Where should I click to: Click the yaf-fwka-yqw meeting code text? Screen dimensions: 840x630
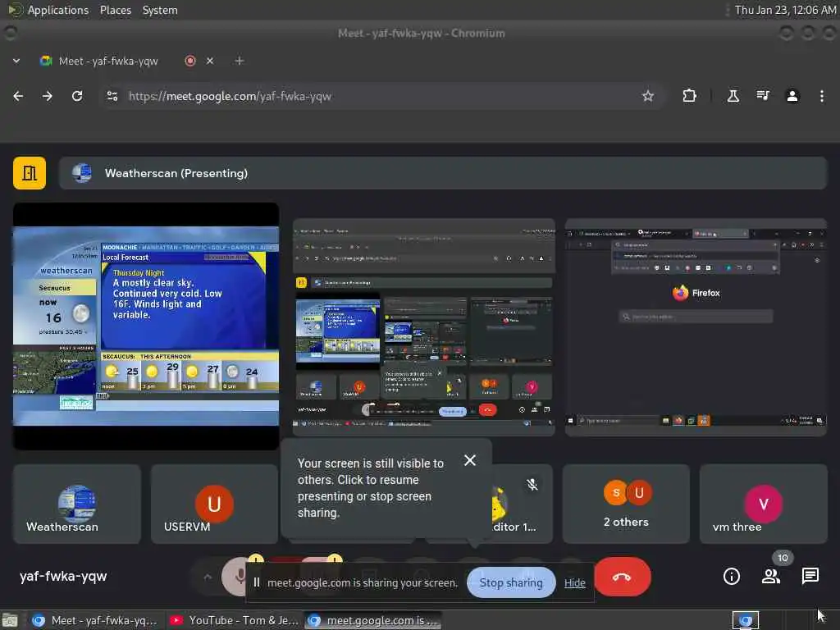[63, 577]
